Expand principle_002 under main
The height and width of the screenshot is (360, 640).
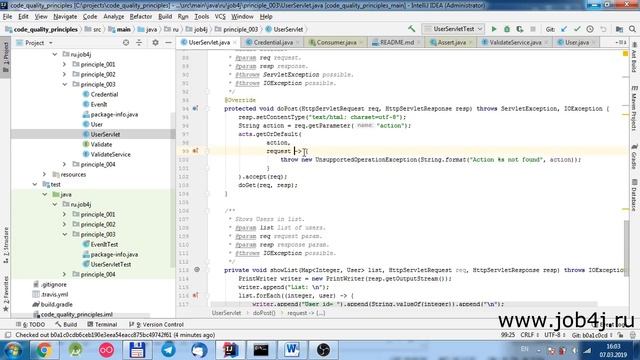pyautogui.click(x=64, y=74)
